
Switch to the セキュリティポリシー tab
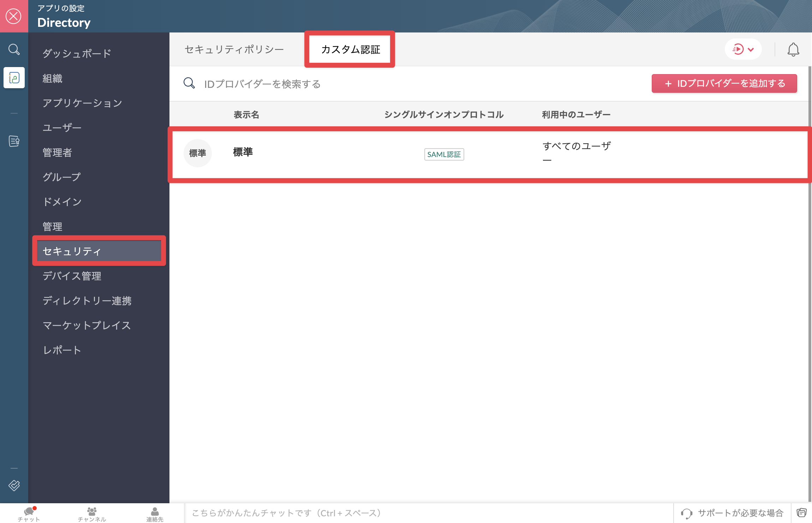click(234, 49)
